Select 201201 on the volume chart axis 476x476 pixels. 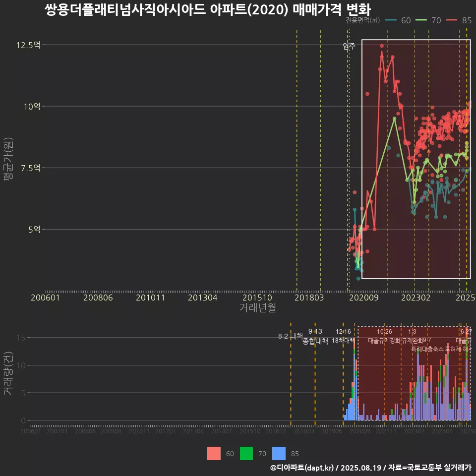point(166,431)
